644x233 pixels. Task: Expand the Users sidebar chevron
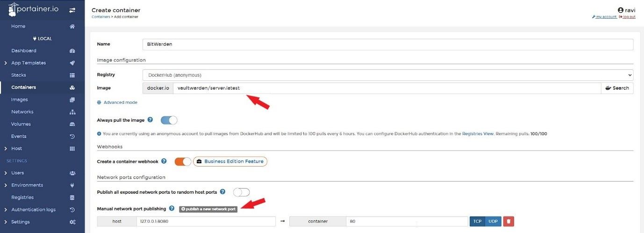pos(5,173)
